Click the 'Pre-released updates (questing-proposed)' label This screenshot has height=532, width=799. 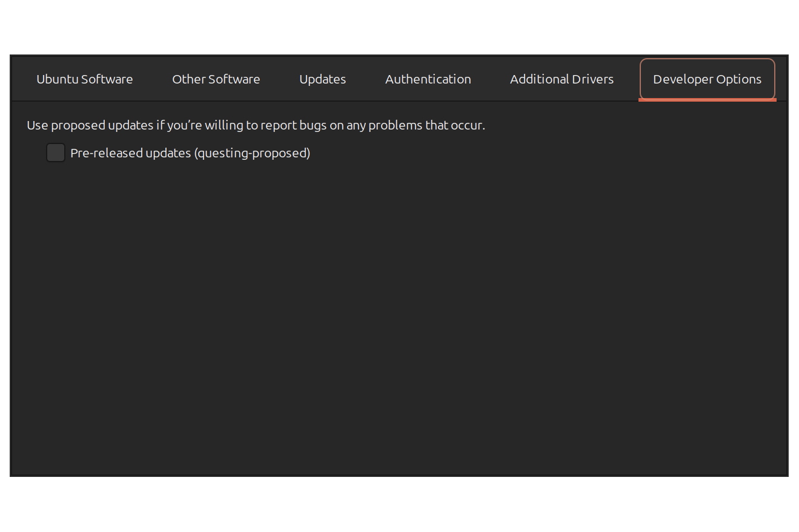point(190,153)
